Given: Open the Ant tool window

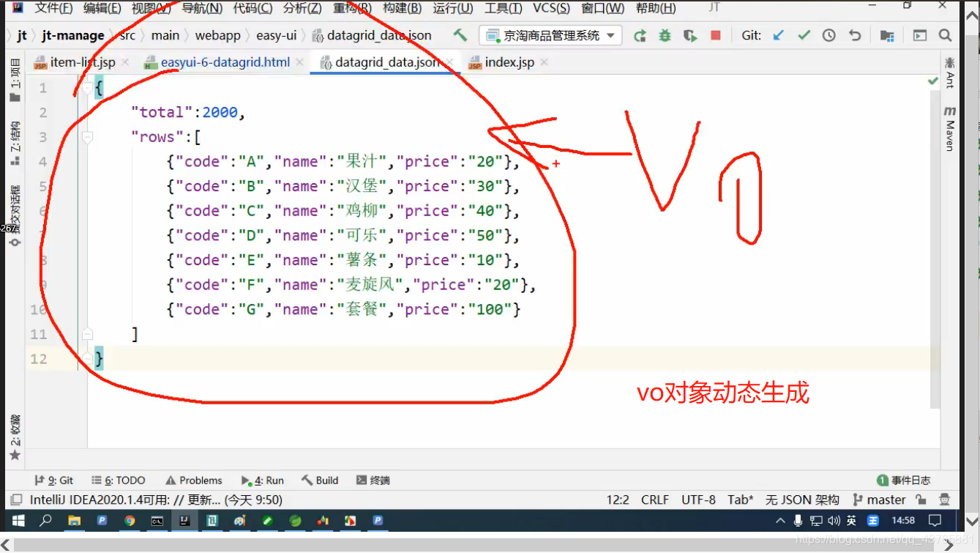Looking at the screenshot, I should [x=949, y=72].
